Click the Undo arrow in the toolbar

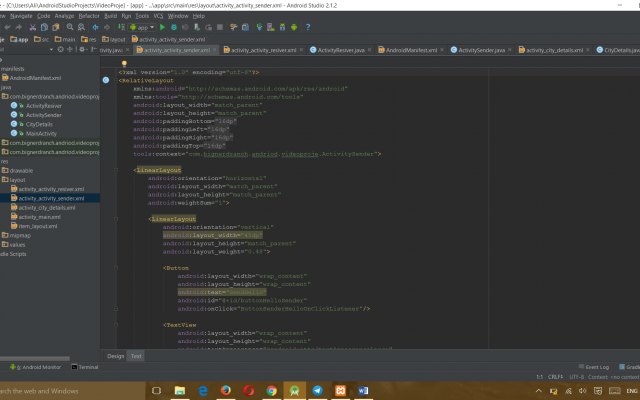(7, 27)
